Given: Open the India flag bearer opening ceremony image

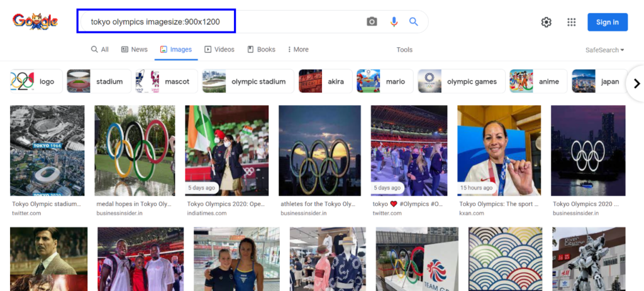Looking at the screenshot, I should pyautogui.click(x=226, y=151).
